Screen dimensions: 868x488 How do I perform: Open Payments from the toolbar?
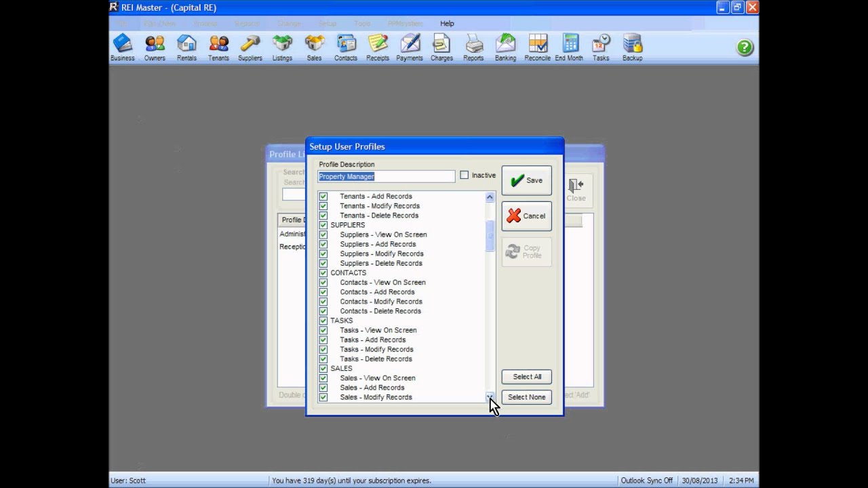[x=410, y=47]
